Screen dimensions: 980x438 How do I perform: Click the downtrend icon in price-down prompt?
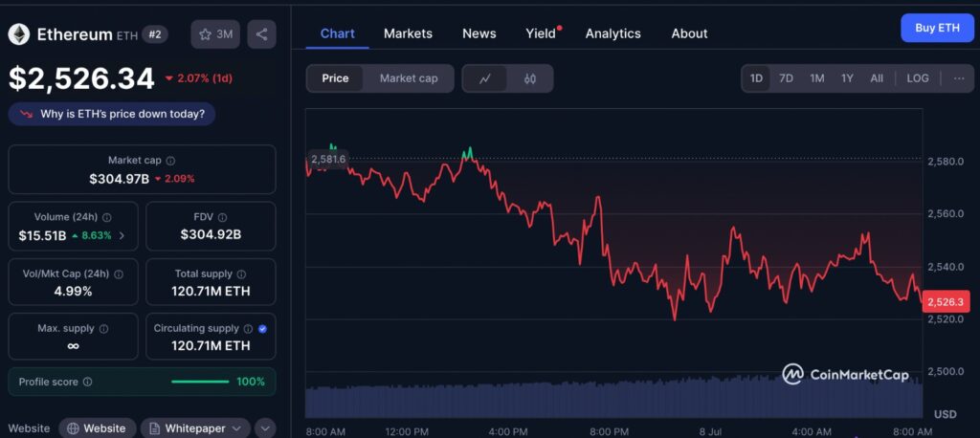[x=26, y=115]
